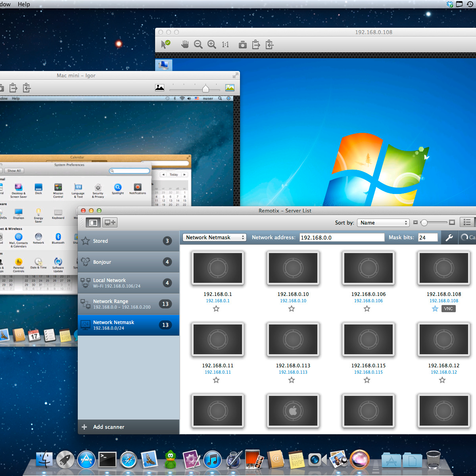Open Help menu in menu bar
Viewport: 476px width, 476px height.
click(24, 4)
